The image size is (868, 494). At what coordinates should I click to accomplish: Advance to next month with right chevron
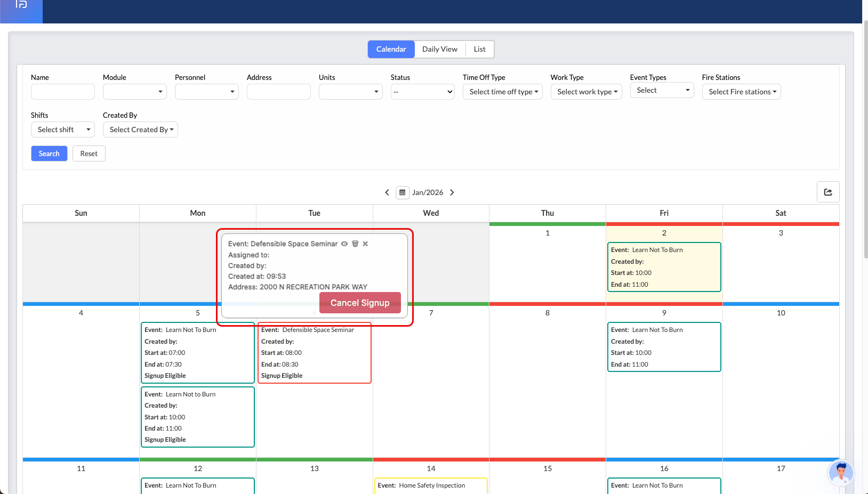[452, 192]
